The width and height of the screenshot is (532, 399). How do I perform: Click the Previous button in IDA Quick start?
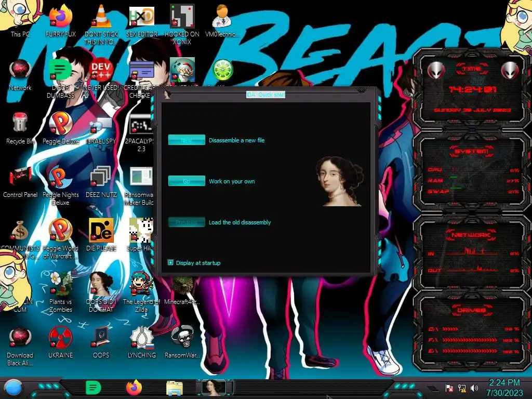coord(187,222)
